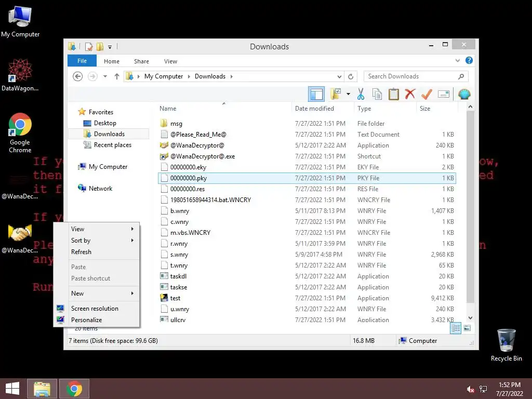532x399 pixels.
Task: Click the quick access Properties icon
Action: [89, 46]
